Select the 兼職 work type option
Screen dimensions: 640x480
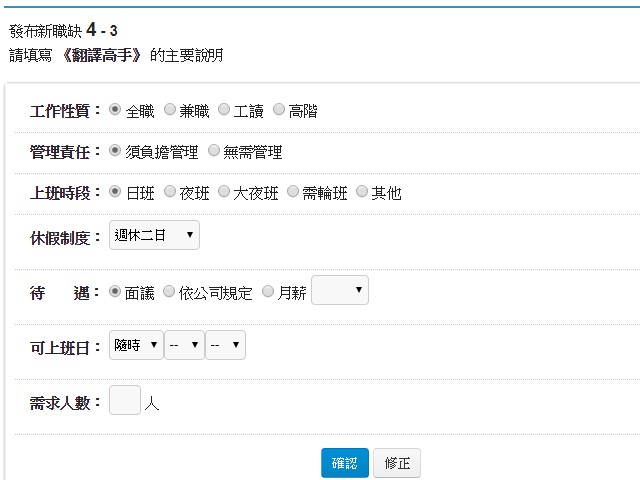(x=169, y=110)
